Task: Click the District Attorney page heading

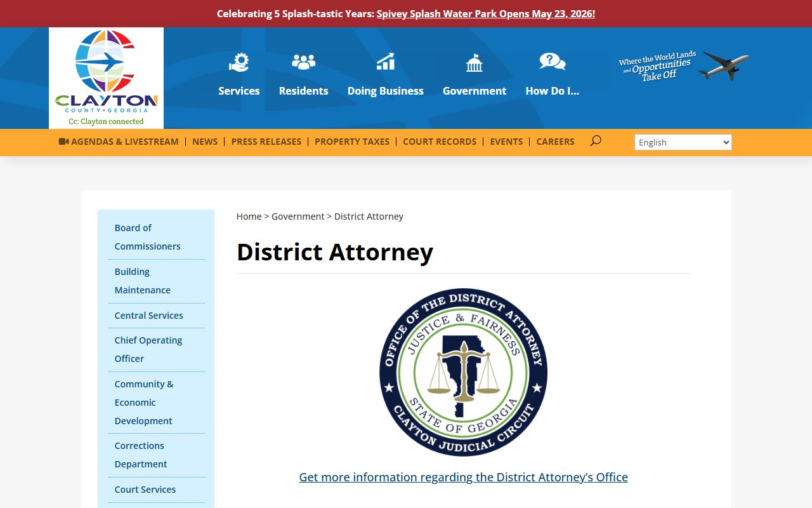Action: (335, 252)
